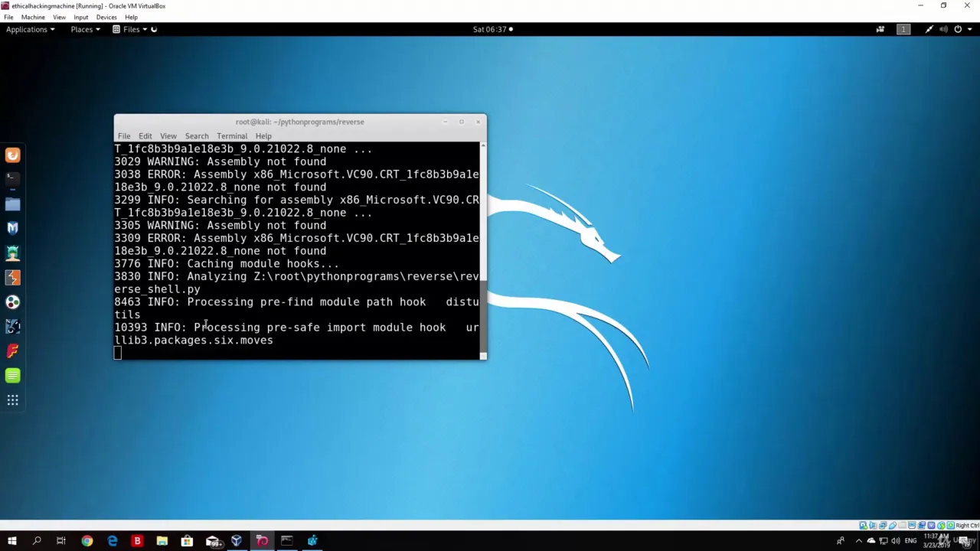Open the VirtualBox Devices menu

click(x=106, y=17)
